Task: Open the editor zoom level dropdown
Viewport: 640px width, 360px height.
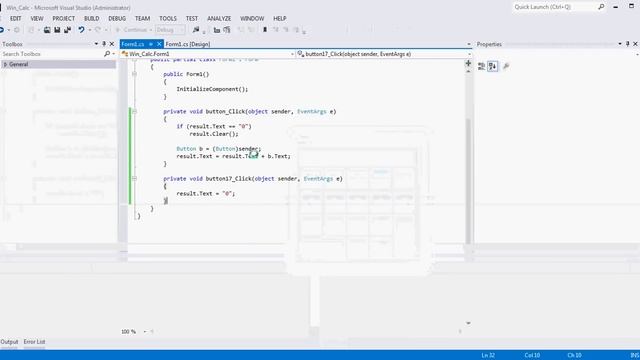Action: click(144, 331)
